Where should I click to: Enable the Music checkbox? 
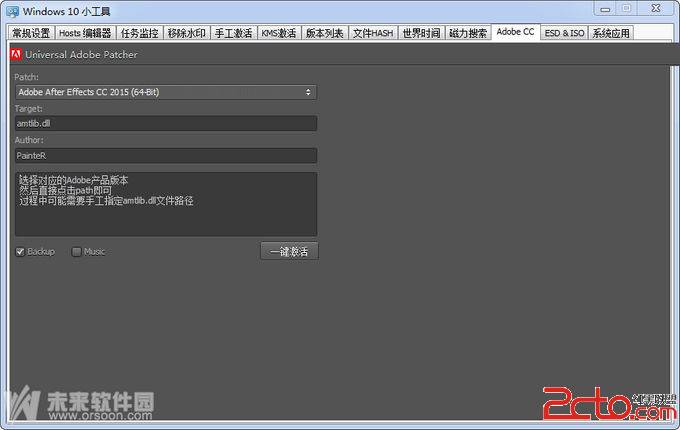pyautogui.click(x=77, y=251)
